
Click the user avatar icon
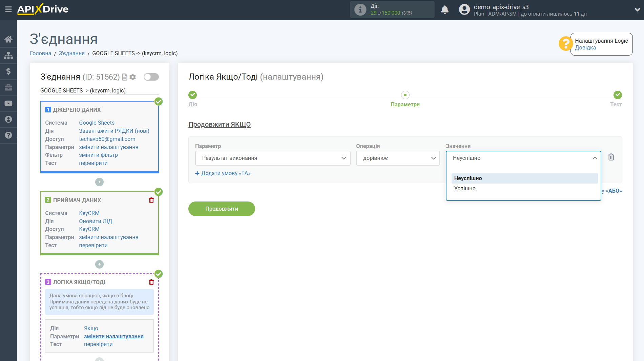(464, 9)
